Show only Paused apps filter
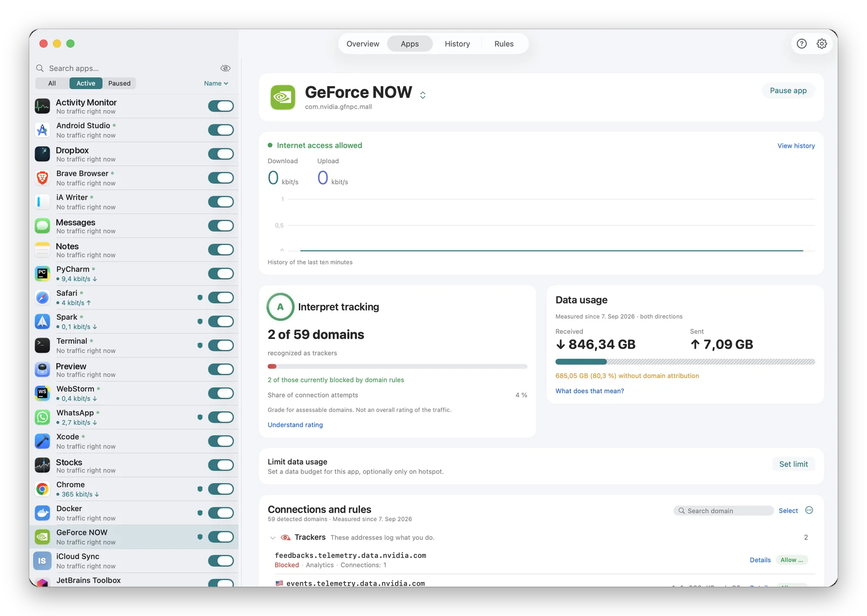Screen dimensions: 867x616 click(x=119, y=83)
